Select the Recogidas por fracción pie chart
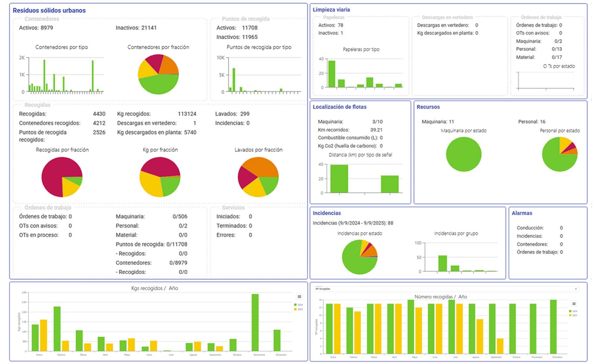 pyautogui.click(x=62, y=177)
